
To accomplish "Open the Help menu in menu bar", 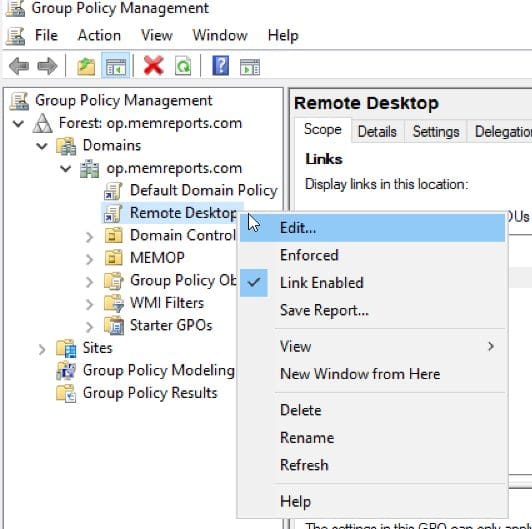I will click(x=283, y=35).
